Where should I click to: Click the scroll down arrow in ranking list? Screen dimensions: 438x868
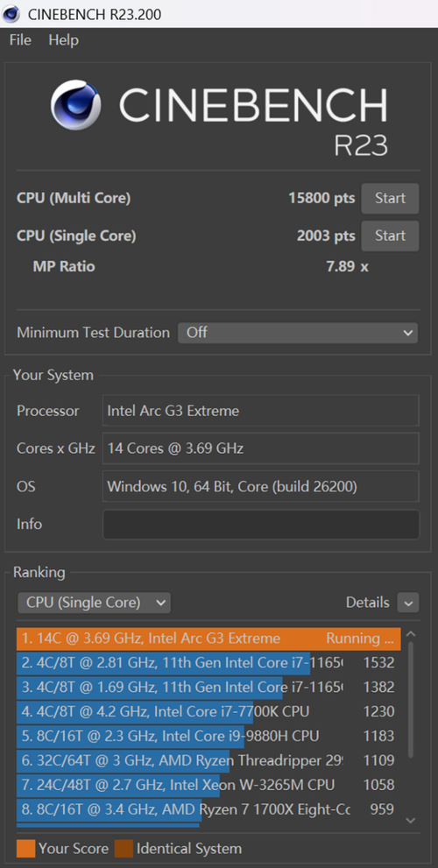pyautogui.click(x=410, y=821)
